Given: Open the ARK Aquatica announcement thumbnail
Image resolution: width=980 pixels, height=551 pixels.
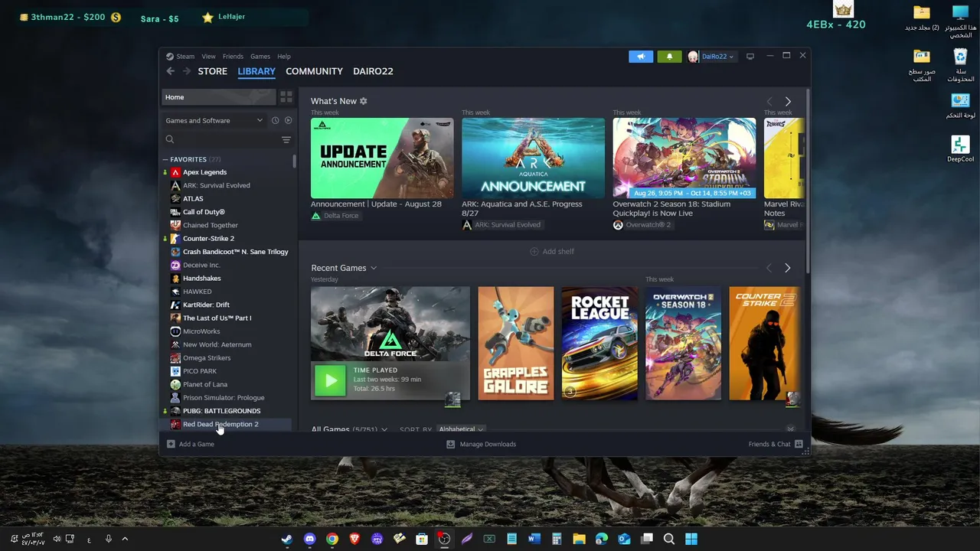Looking at the screenshot, I should pyautogui.click(x=533, y=158).
